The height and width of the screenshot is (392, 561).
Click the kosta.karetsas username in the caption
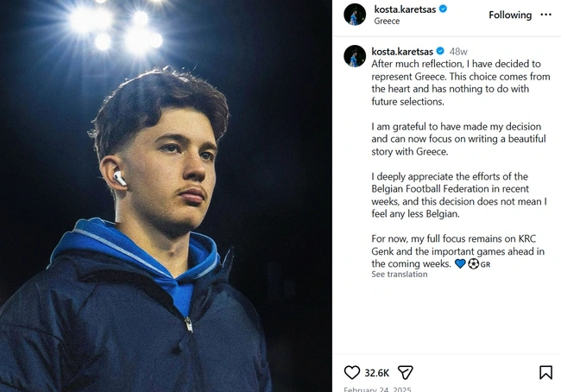click(401, 51)
